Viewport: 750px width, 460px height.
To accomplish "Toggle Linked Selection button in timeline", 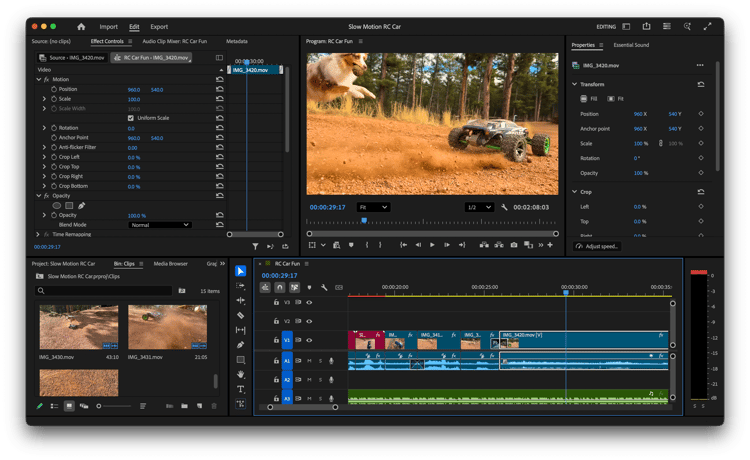I will tap(295, 287).
